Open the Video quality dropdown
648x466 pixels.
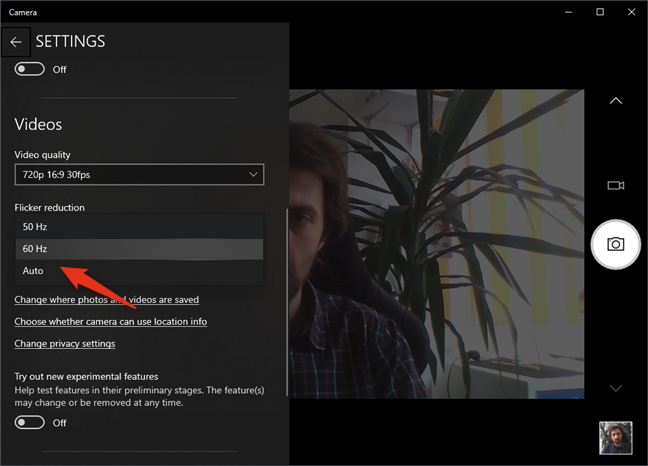(x=139, y=174)
